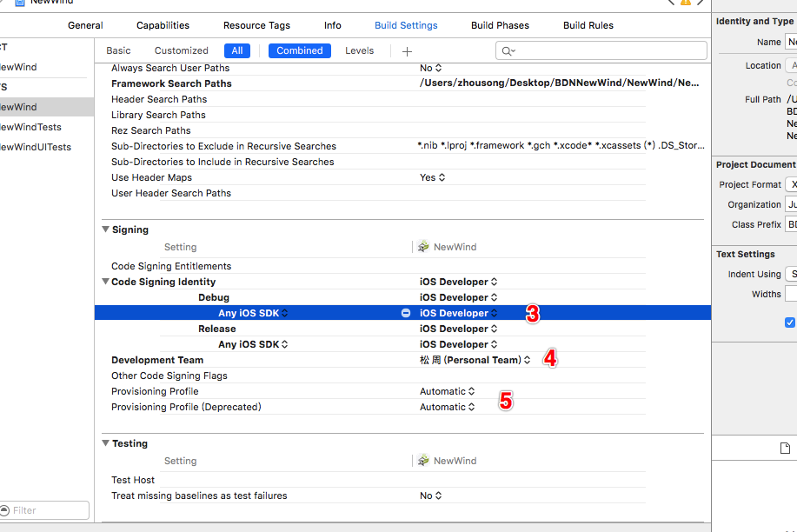Image resolution: width=797 pixels, height=532 pixels.
Task: Toggle the blue Text Settings checkbox
Action: coord(790,323)
